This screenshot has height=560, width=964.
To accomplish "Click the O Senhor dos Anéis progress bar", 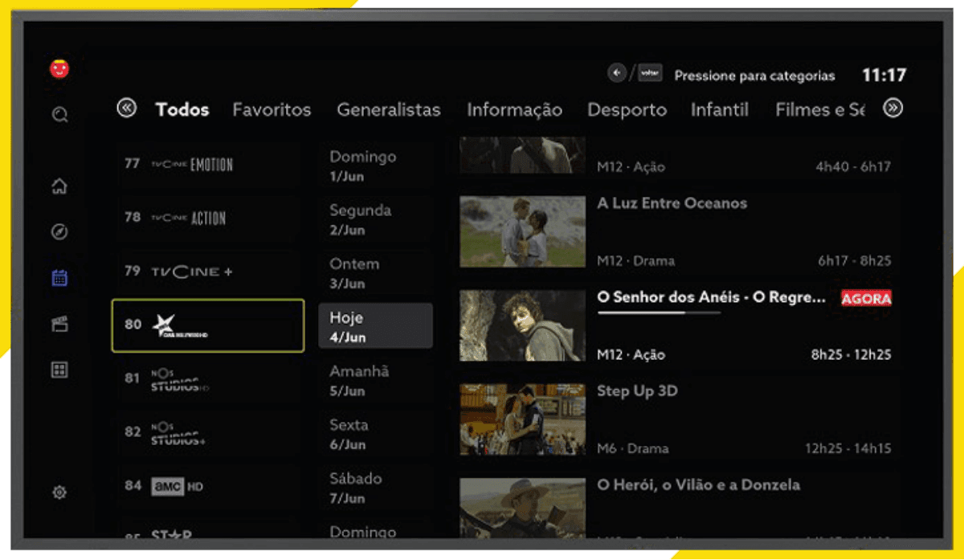I will tap(659, 313).
